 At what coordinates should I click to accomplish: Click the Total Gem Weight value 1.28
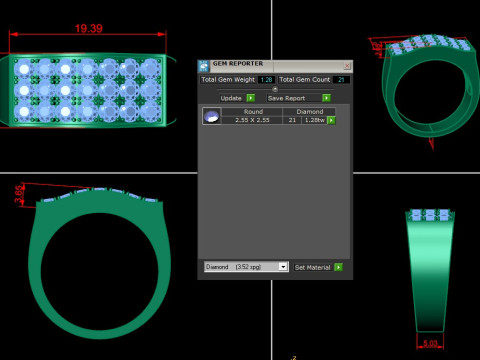tap(266, 80)
